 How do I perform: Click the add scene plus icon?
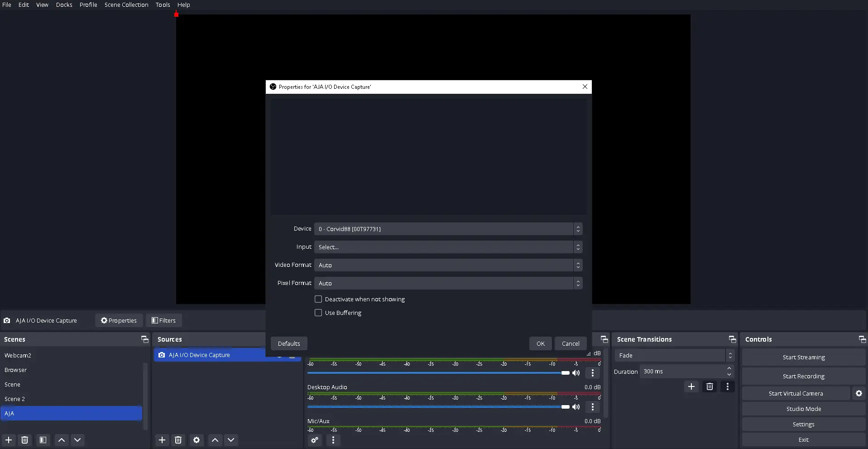[9, 440]
